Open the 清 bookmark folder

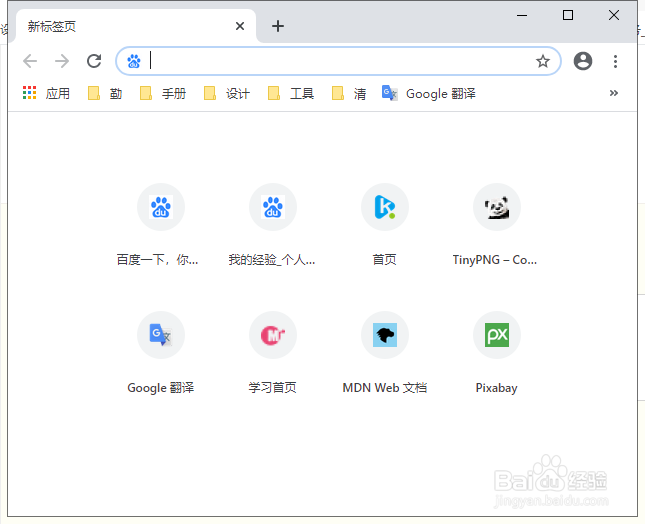(x=349, y=93)
